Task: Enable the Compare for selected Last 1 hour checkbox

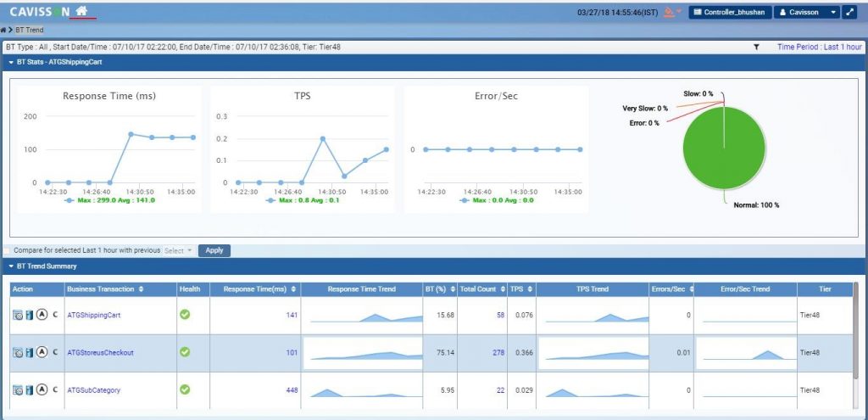Action: [x=7, y=250]
